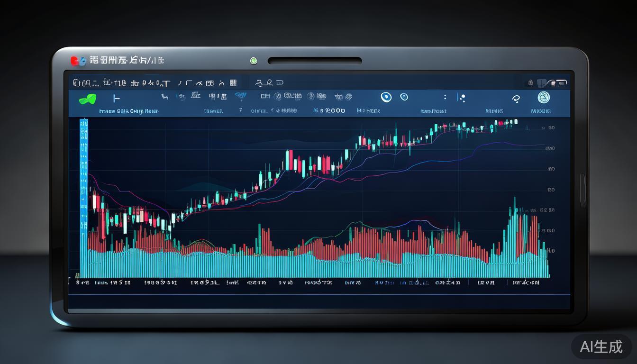This screenshot has height=364, width=637.
Task: Click the red and blue app logo
Action: (x=78, y=61)
